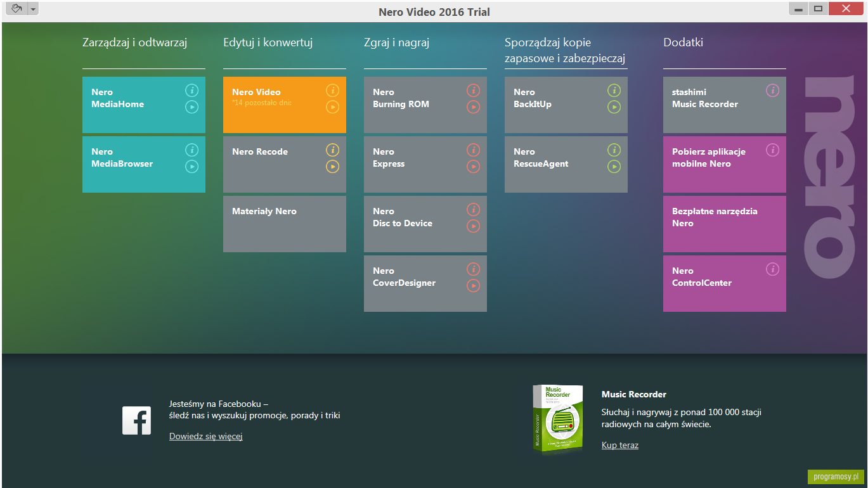View info for Nero Recode
868x488 pixels.
click(332, 150)
